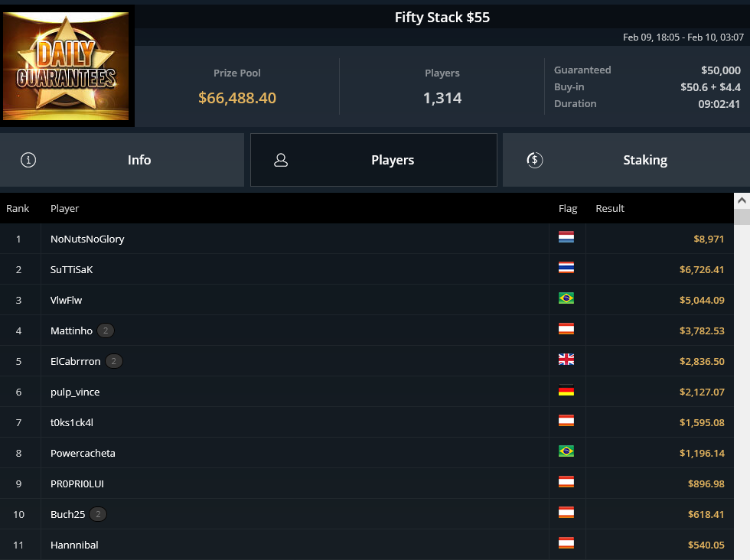Click the Fifty Stack $55 title
750x560 pixels.
click(442, 18)
